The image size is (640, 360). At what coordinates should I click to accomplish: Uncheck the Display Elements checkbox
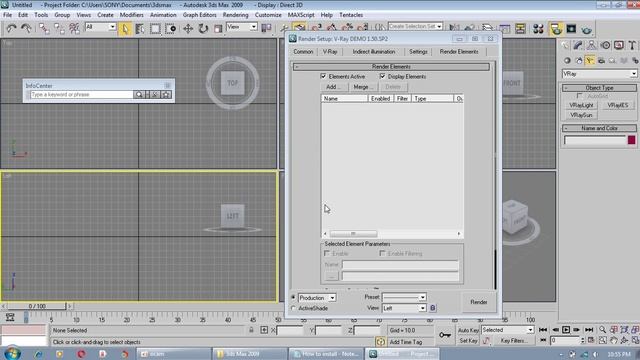click(x=382, y=76)
